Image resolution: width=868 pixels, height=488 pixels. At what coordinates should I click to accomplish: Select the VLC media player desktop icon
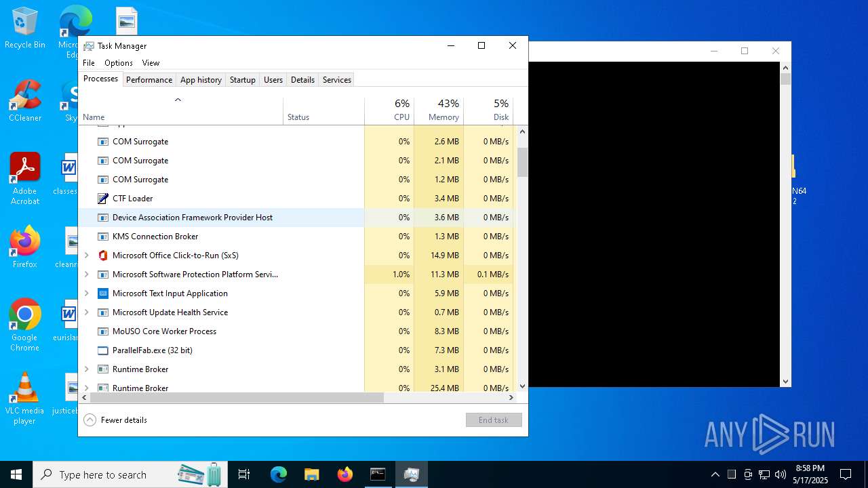point(25,399)
